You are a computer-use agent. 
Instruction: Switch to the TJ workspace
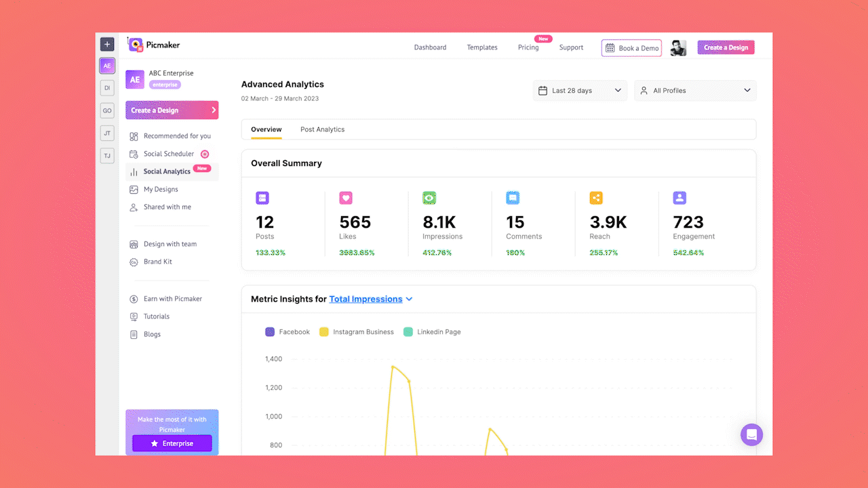tap(107, 156)
